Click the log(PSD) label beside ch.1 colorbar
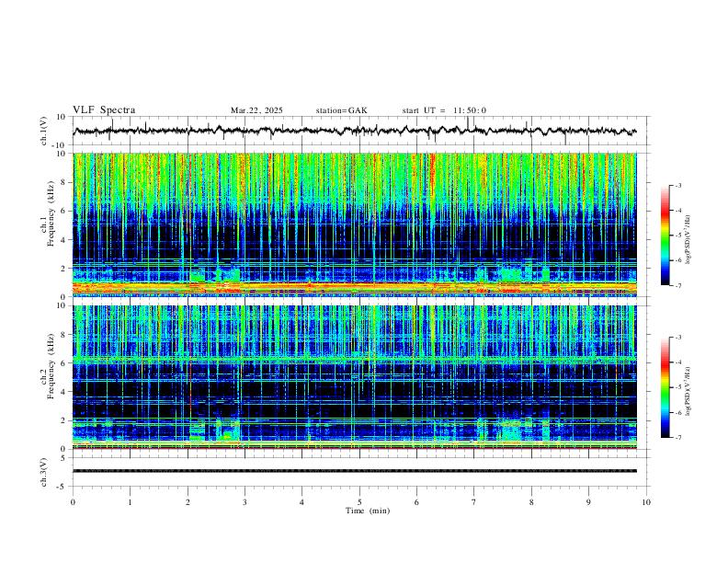This screenshot has width=728, height=563. 688,240
